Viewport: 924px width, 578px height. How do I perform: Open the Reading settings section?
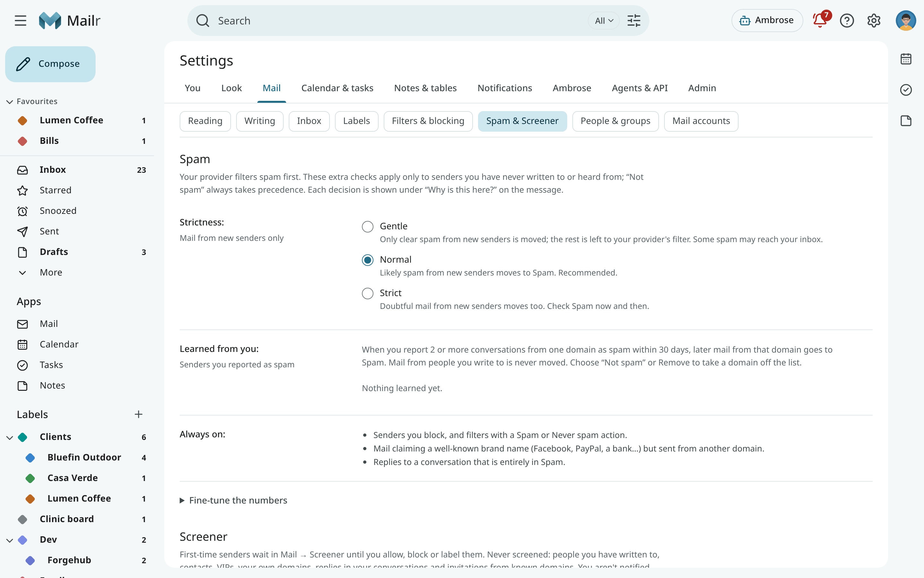click(205, 121)
